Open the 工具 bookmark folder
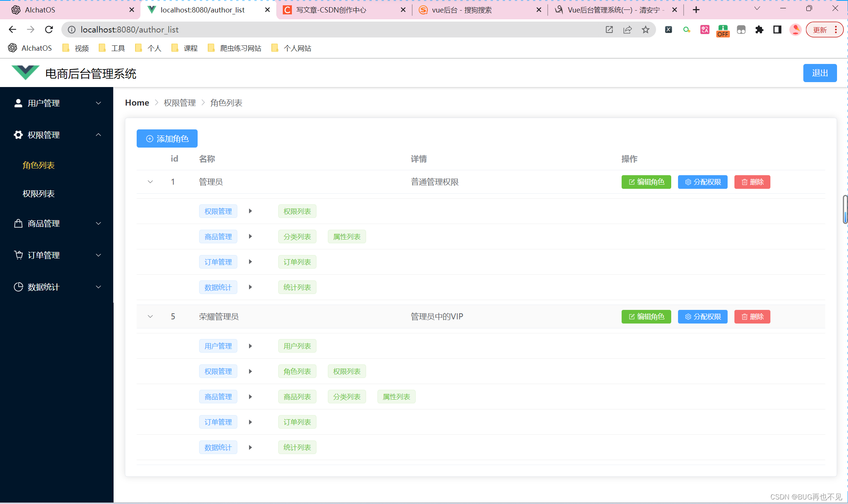This screenshot has width=848, height=504. coord(112,48)
